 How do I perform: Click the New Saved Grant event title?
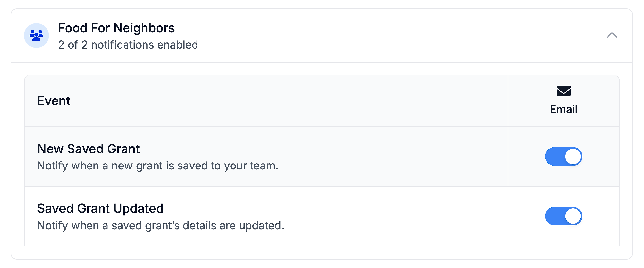tap(88, 149)
